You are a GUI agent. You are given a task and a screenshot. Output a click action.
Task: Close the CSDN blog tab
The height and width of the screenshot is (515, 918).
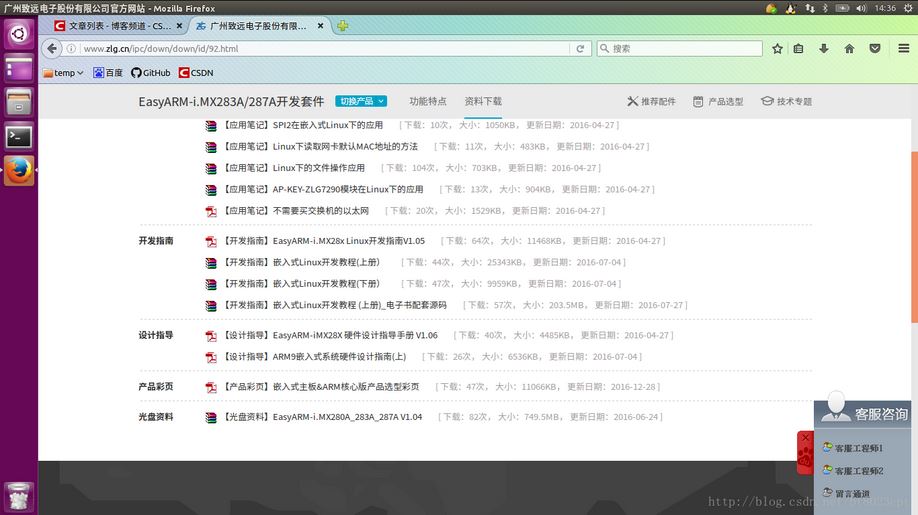[179, 26]
